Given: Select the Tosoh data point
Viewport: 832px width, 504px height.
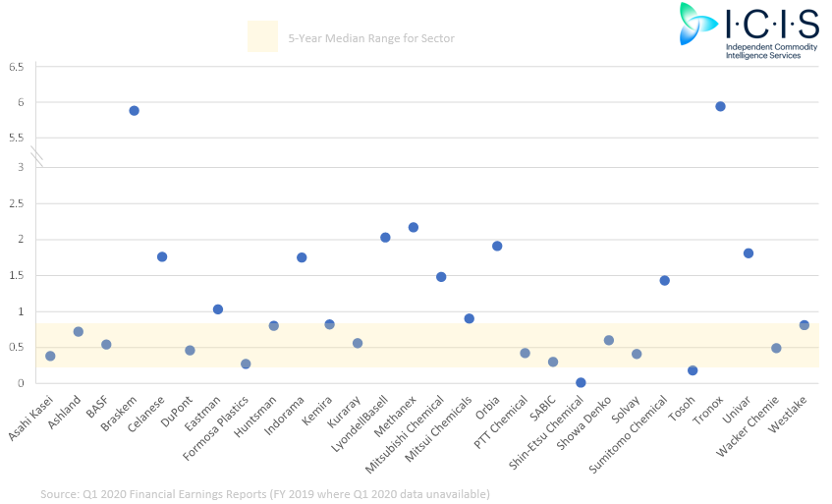Looking at the screenshot, I should tap(693, 370).
